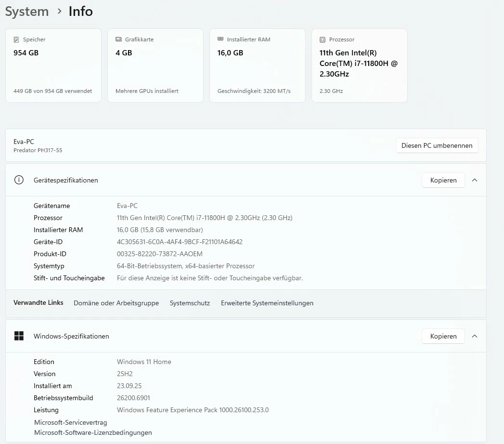Screen dimensions: 504x444
Task: Click the Gerätespezifikationen info icon
Action: pos(19,180)
